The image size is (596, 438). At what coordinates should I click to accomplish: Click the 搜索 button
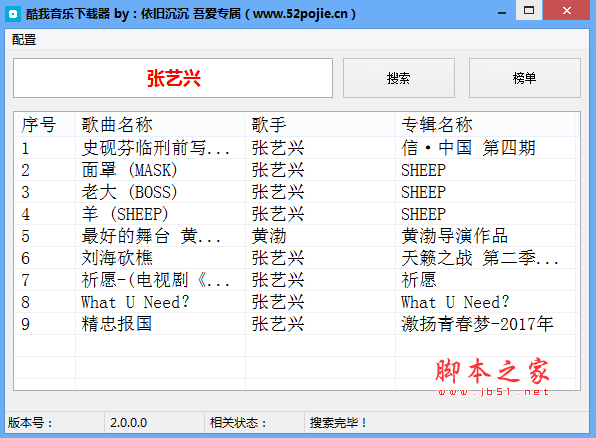pyautogui.click(x=399, y=78)
